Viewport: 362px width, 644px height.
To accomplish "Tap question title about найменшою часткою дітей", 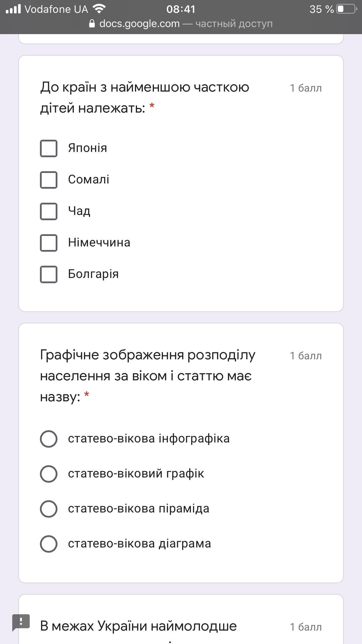I will 145,97.
